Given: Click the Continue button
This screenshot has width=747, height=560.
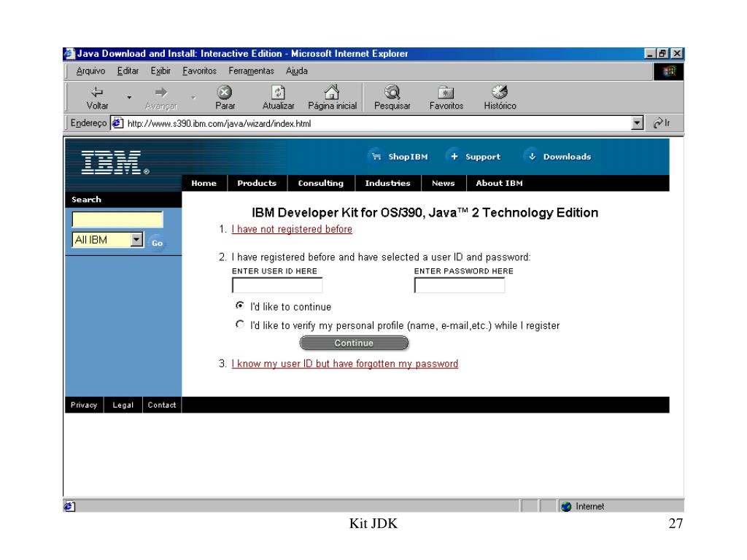Looking at the screenshot, I should click(x=354, y=343).
